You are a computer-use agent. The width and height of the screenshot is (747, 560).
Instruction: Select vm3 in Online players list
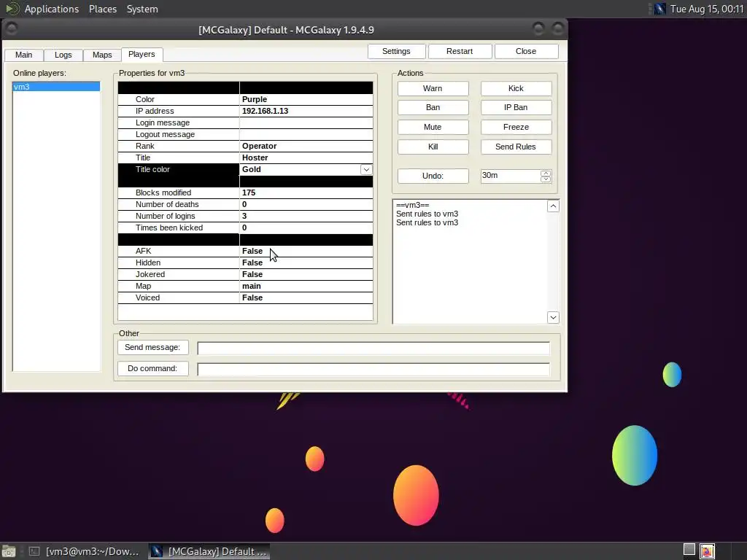(x=56, y=87)
